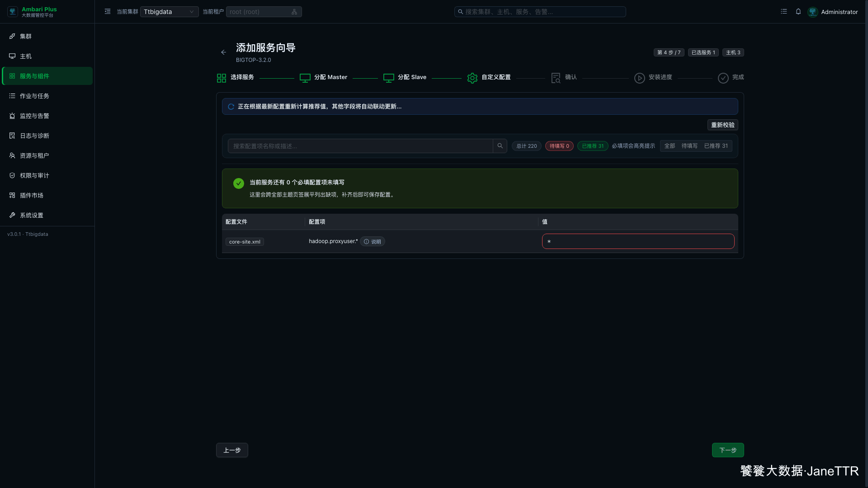Open 资源与租户 in the sidebar
The width and height of the screenshot is (868, 488).
coord(47,155)
